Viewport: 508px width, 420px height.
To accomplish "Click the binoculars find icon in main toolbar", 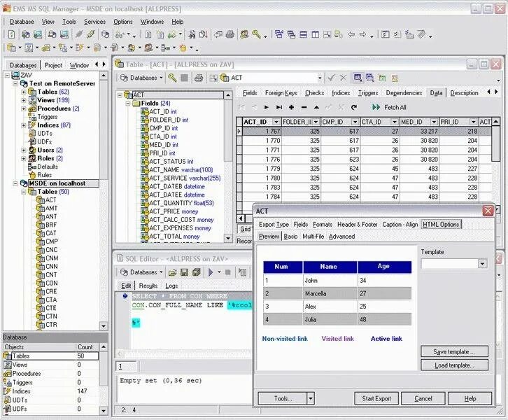I will 192,34.
